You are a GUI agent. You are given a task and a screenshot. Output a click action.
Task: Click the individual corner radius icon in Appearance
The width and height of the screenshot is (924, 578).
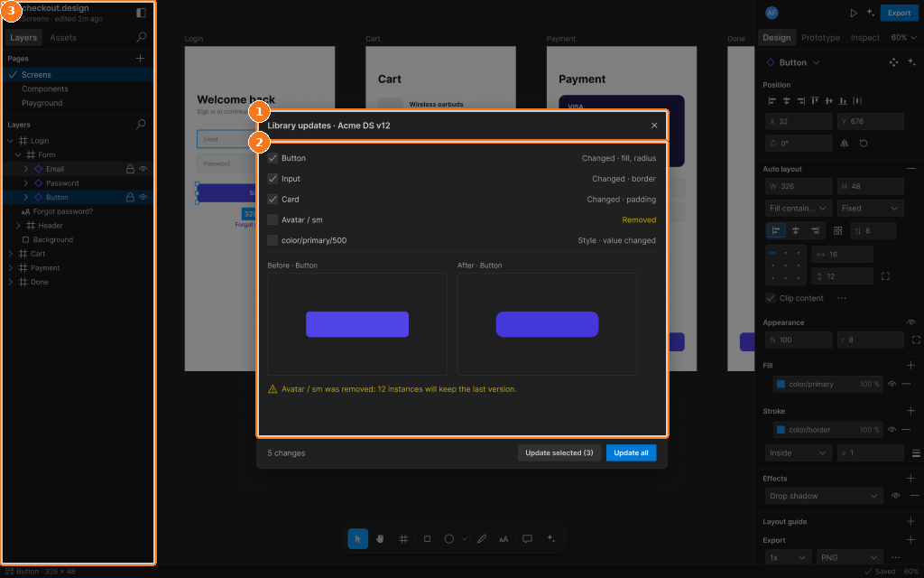[x=916, y=340]
